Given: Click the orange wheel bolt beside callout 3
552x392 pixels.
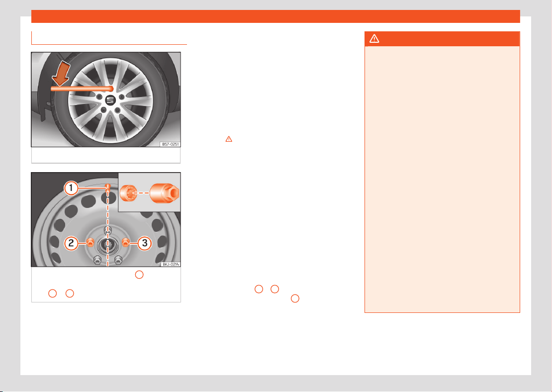Looking at the screenshot, I should [125, 242].
